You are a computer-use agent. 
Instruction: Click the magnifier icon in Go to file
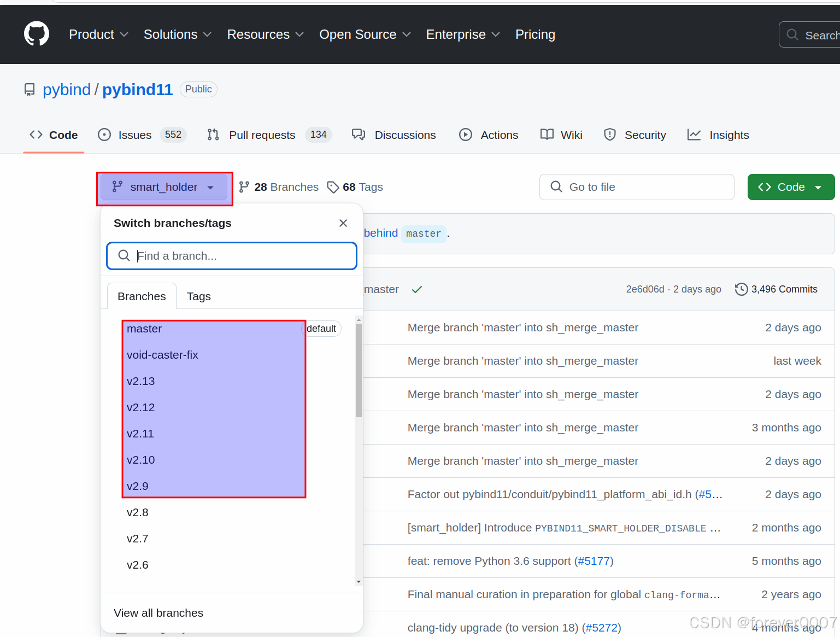coord(556,186)
